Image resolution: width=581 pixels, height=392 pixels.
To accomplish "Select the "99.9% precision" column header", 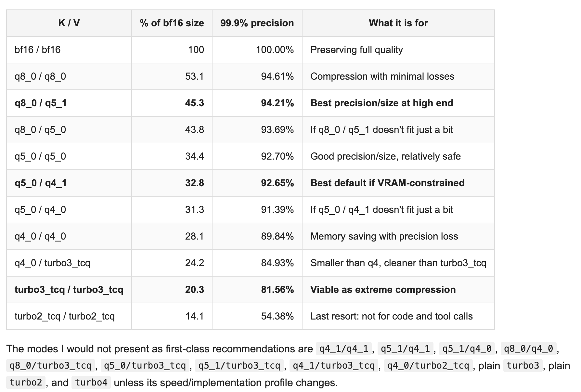I will pyautogui.click(x=257, y=23).
